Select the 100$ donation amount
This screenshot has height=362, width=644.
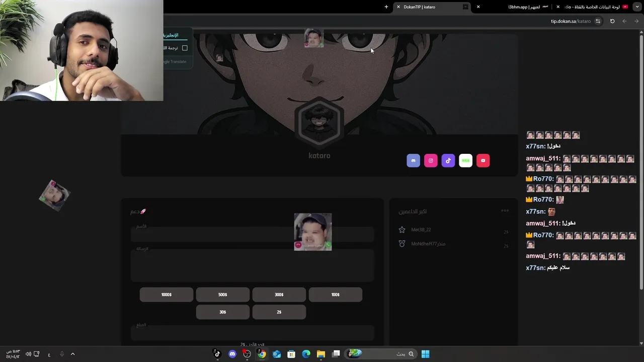[x=336, y=295]
